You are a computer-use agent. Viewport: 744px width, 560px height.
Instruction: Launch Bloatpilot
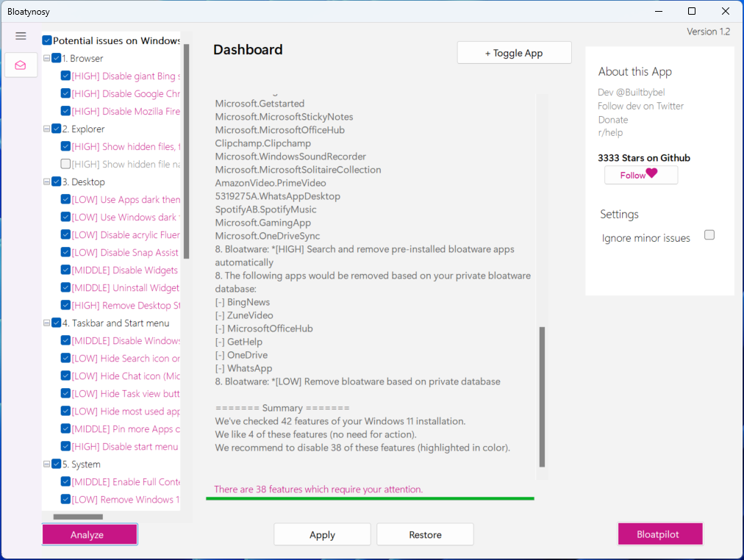point(660,534)
